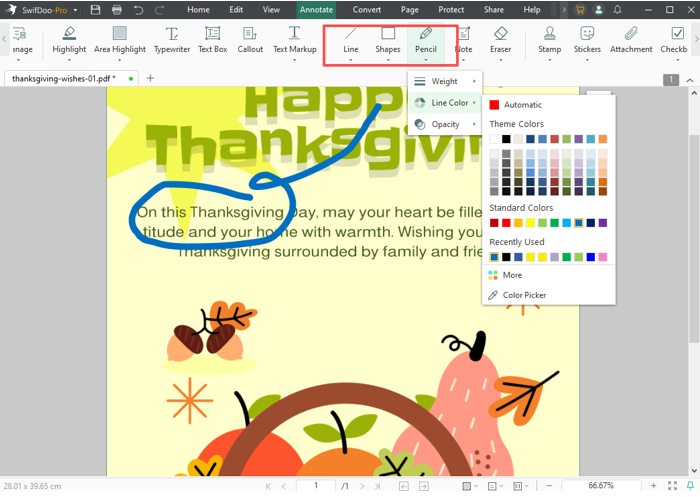Select the Highlight tool

[x=69, y=40]
